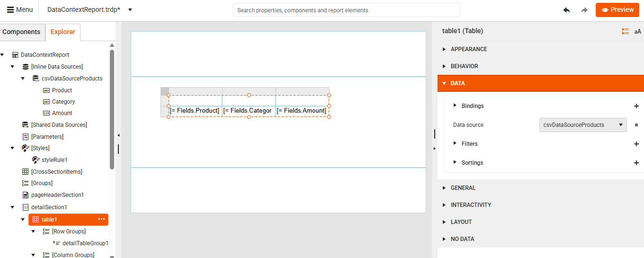Expand the LAYOUT properties section

pyautogui.click(x=461, y=222)
